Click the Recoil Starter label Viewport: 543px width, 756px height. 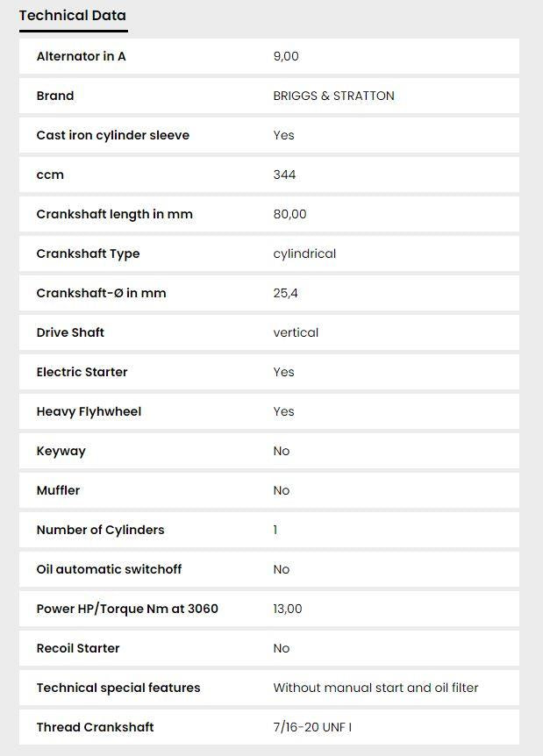point(78,648)
